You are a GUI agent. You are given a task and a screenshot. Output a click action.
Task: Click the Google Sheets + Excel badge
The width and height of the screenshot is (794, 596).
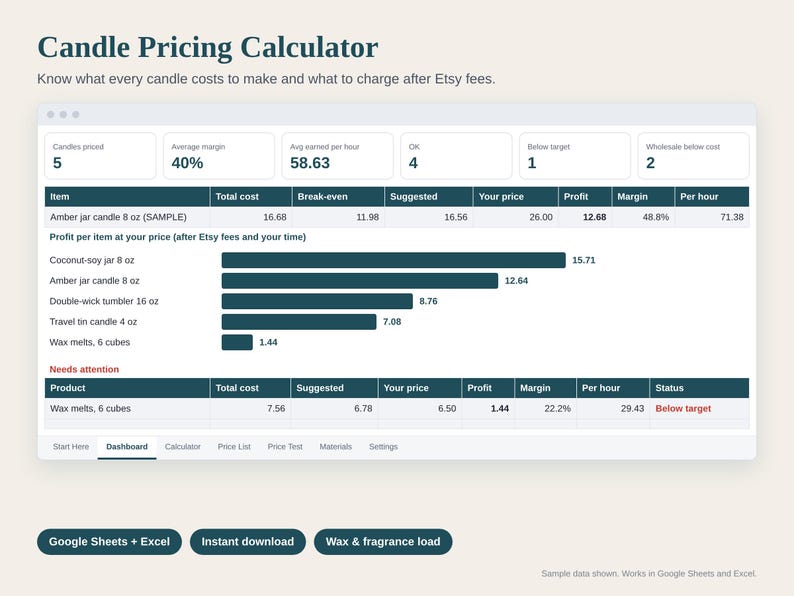coord(109,542)
